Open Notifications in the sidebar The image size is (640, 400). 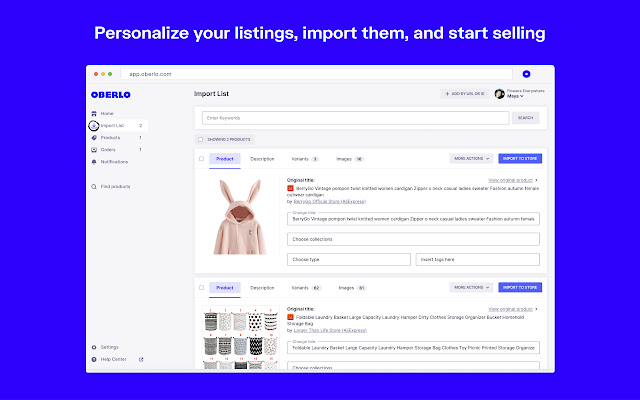click(114, 162)
